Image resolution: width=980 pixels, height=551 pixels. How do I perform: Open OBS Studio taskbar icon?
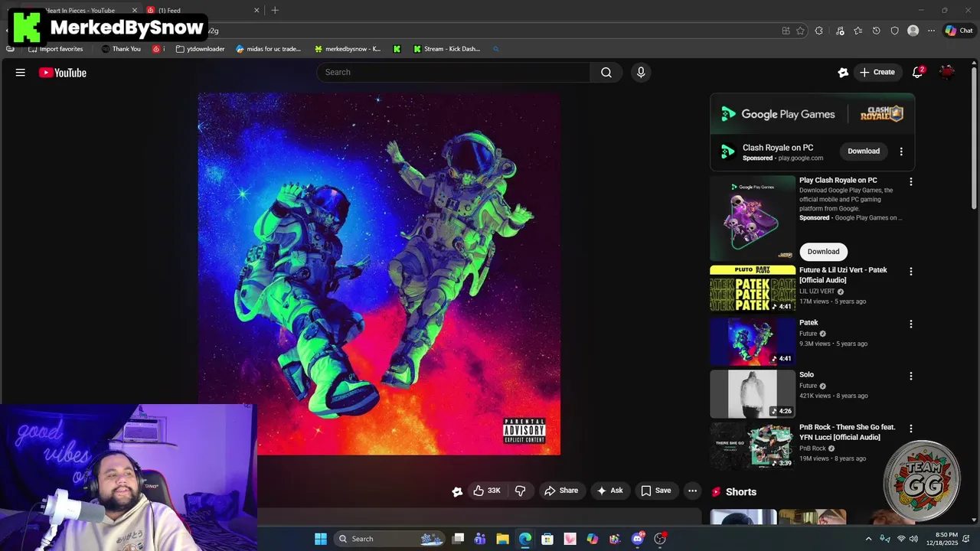coord(660,539)
